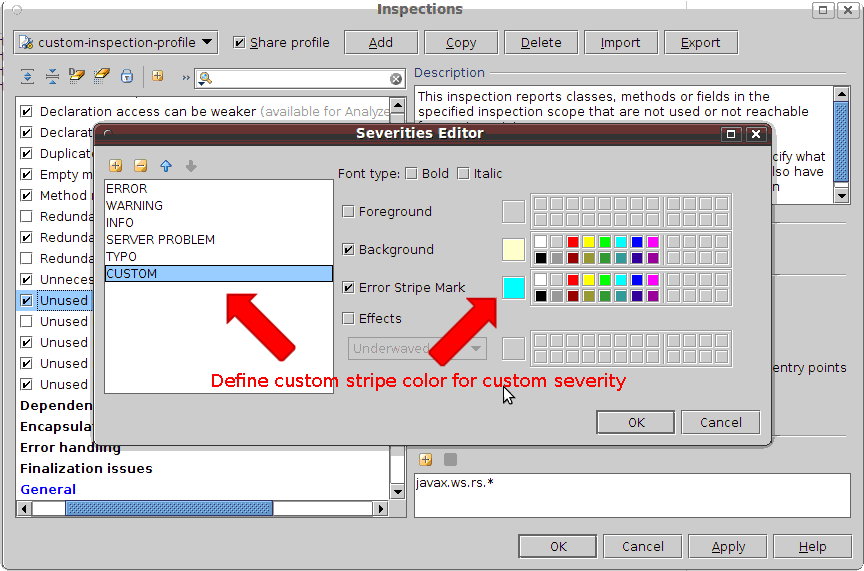Remove the selected severity with minus icon
864x571 pixels.
click(x=141, y=166)
